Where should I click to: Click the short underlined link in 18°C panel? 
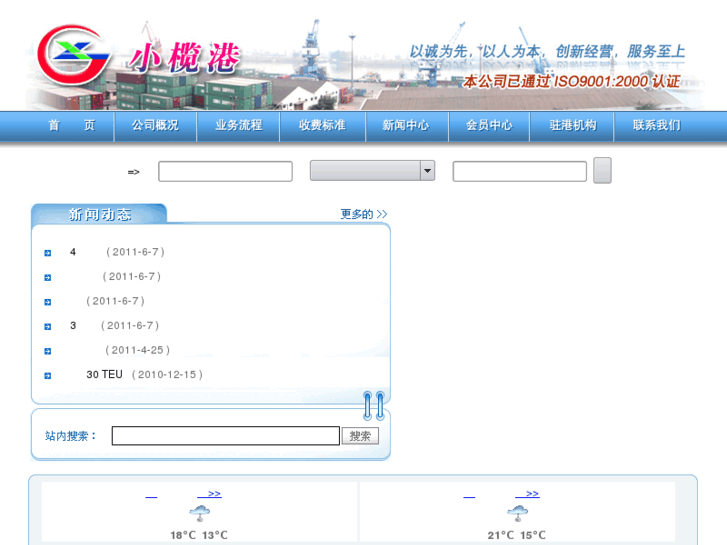click(x=151, y=495)
